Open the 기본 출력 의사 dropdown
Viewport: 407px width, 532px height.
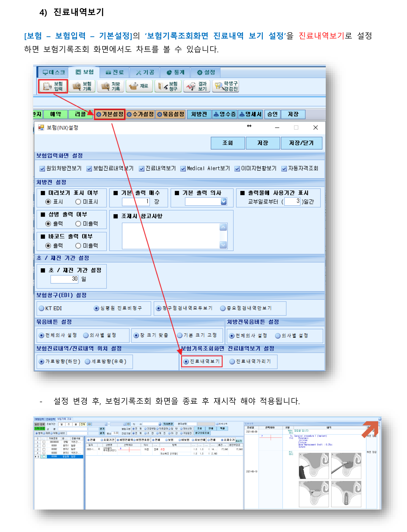click(x=224, y=201)
